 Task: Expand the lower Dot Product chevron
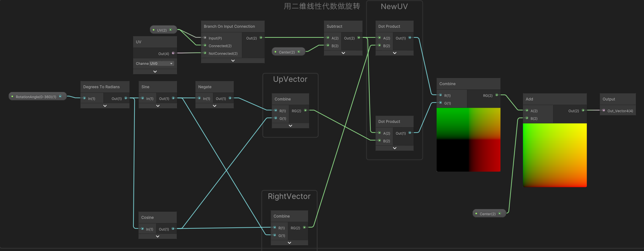pos(395,148)
